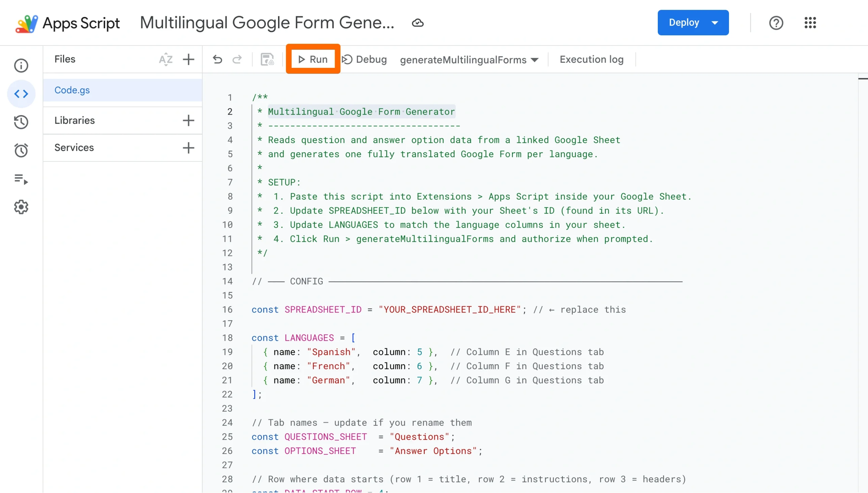Click the Services section label
Screen dimensions: 868x493
pyautogui.click(x=74, y=148)
